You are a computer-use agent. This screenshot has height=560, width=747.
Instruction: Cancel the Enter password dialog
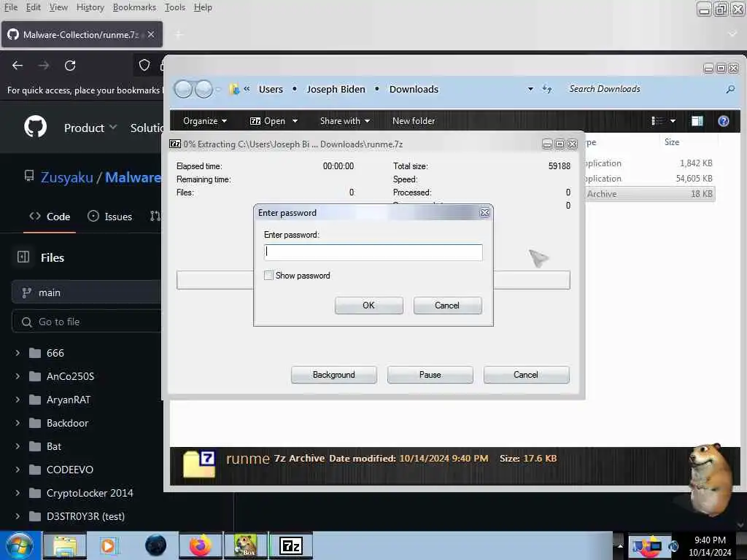[x=447, y=306]
